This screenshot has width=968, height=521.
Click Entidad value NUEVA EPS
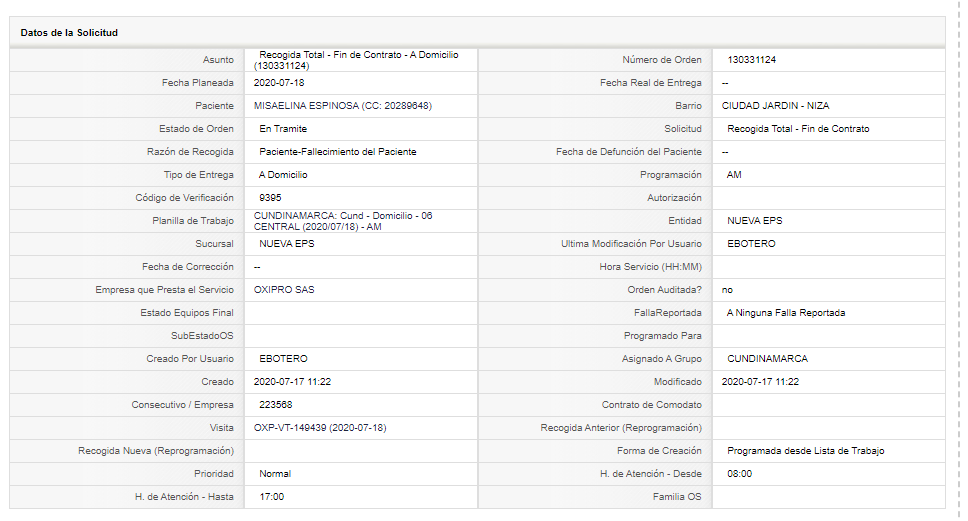click(754, 220)
